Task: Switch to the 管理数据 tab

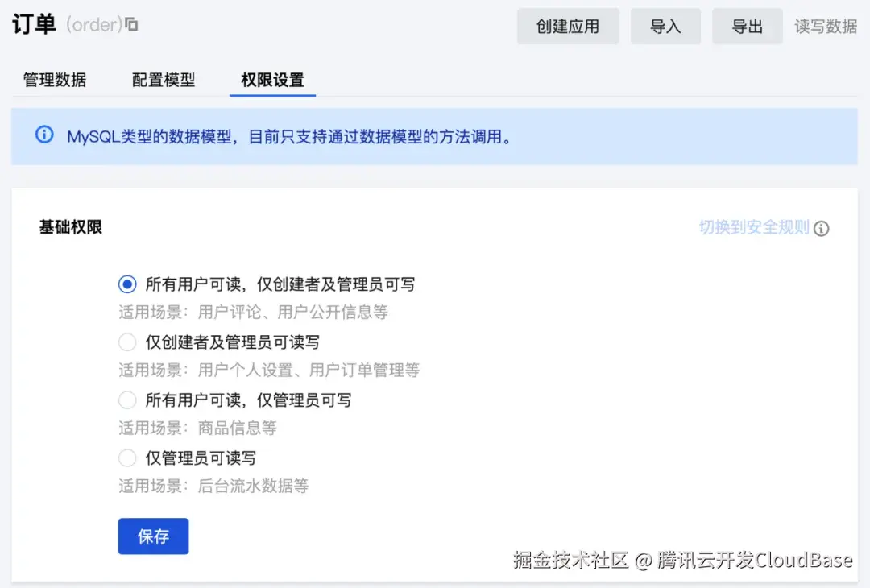Action: (53, 80)
